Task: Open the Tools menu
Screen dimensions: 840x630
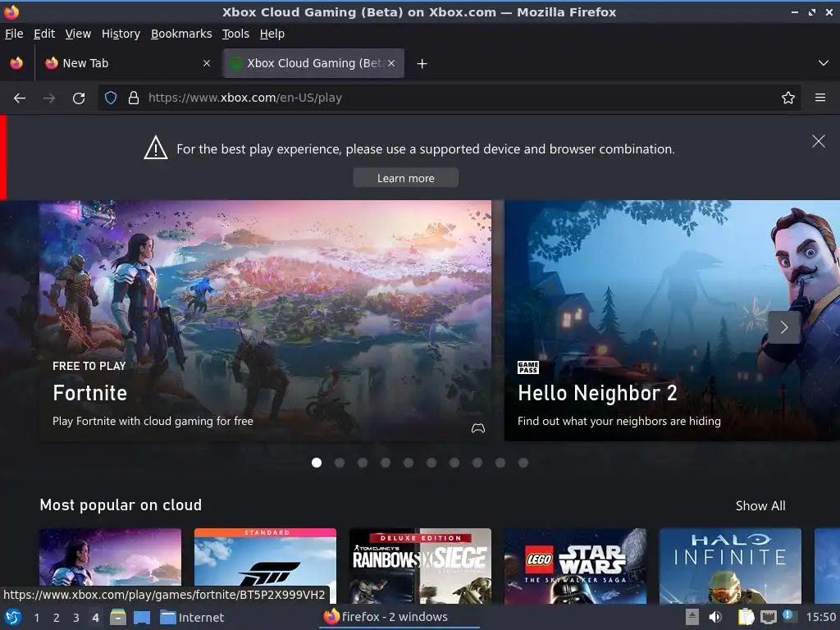Action: pos(235,34)
